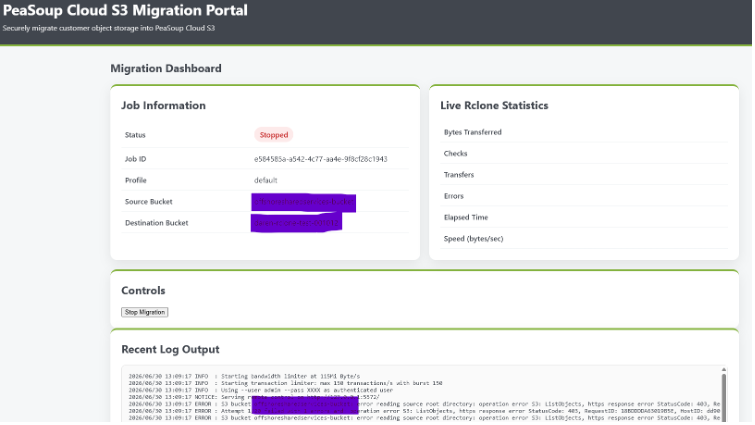The image size is (755, 425).
Task: Click the Job Information heading
Action: (x=163, y=106)
